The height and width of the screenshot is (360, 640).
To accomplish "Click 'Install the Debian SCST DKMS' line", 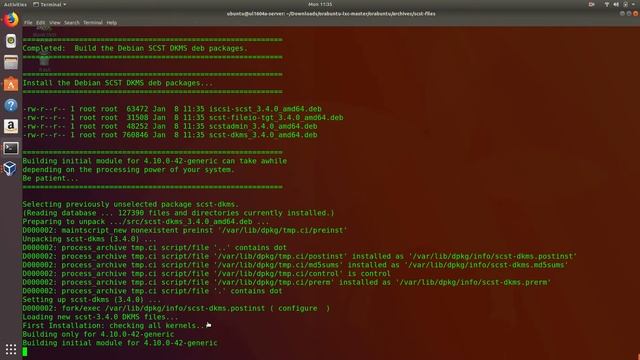I will click(118, 83).
